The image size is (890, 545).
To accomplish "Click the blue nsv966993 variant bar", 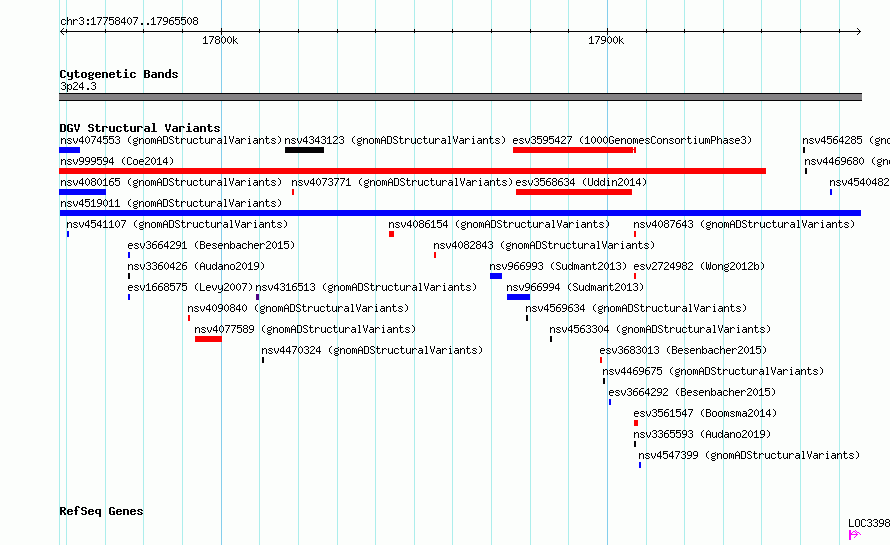I will [496, 276].
